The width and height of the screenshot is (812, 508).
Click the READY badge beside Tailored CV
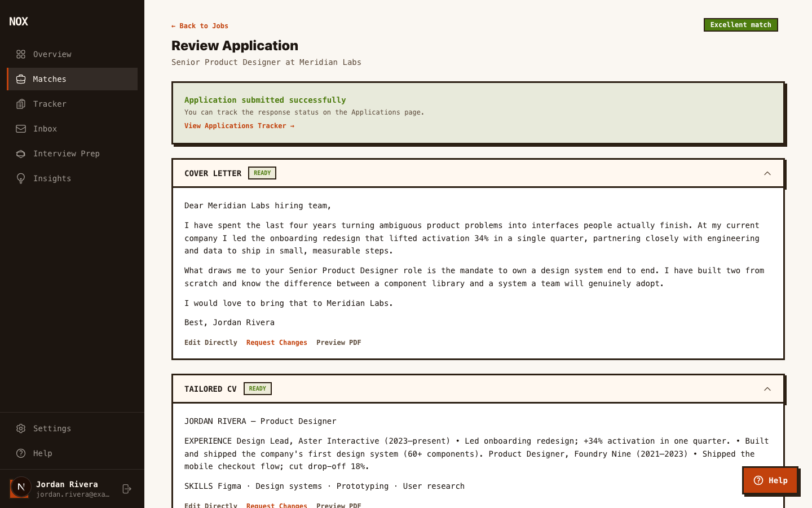click(x=258, y=389)
